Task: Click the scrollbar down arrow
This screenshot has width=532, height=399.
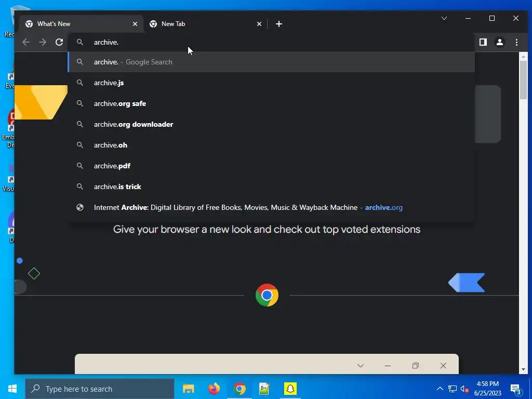Action: point(523,370)
